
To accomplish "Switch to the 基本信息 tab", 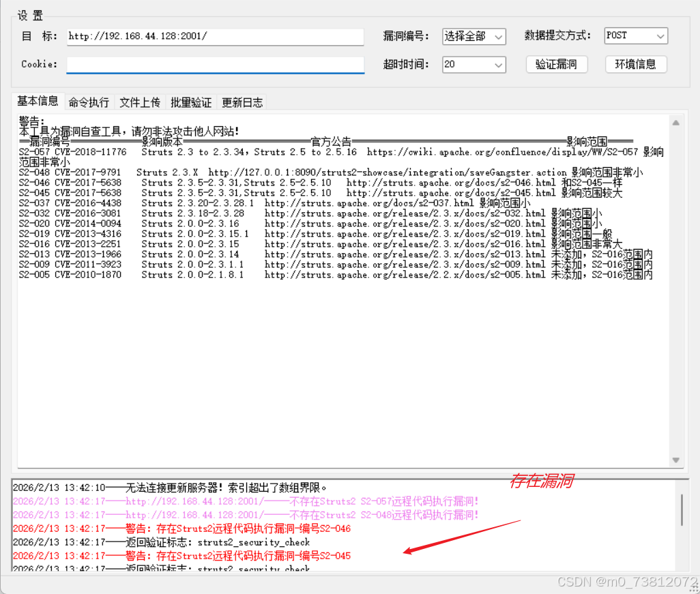I will (x=38, y=102).
